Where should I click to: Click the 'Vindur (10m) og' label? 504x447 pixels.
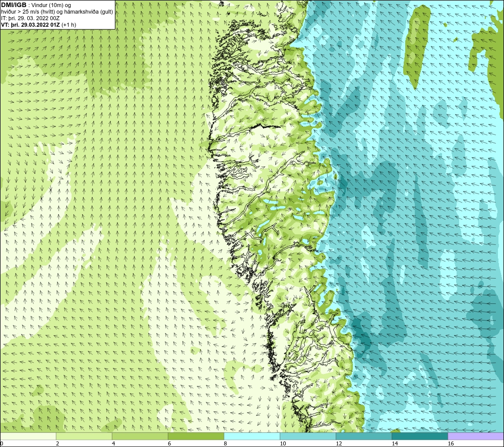pos(51,6)
